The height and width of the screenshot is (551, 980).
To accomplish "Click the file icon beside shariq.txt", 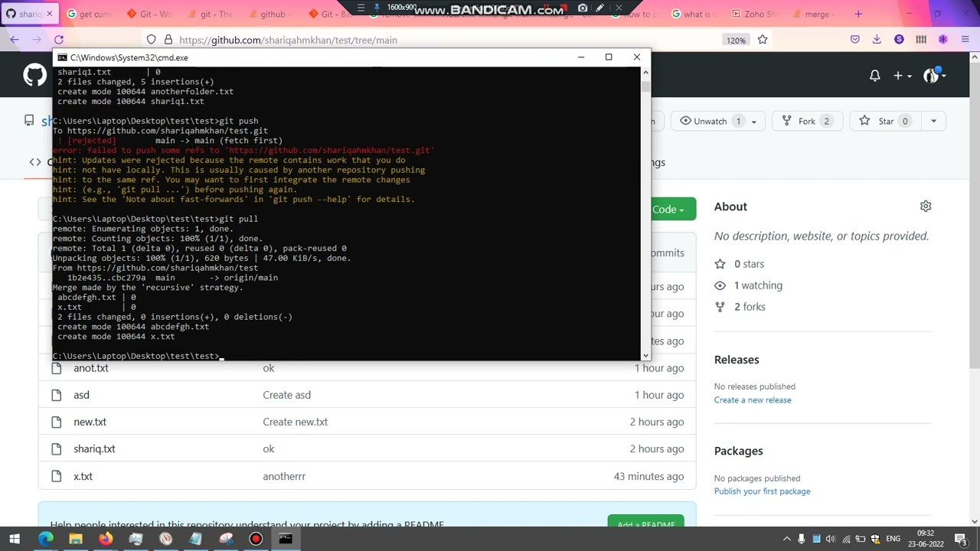I will coord(56,448).
